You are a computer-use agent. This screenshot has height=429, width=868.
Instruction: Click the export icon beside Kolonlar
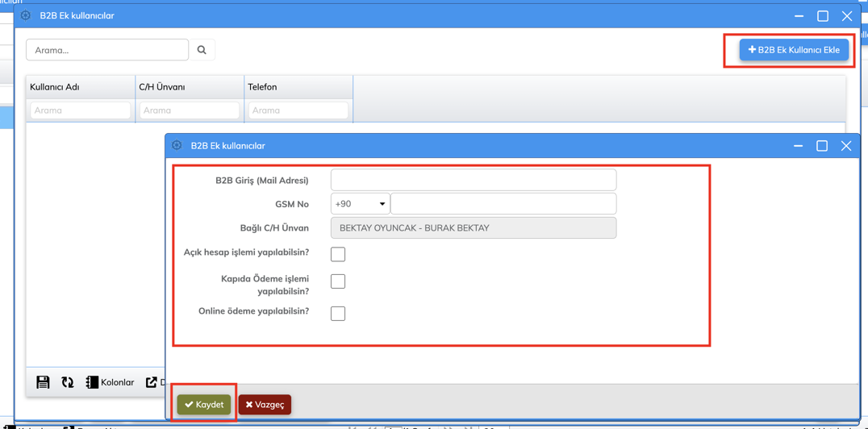(x=152, y=382)
